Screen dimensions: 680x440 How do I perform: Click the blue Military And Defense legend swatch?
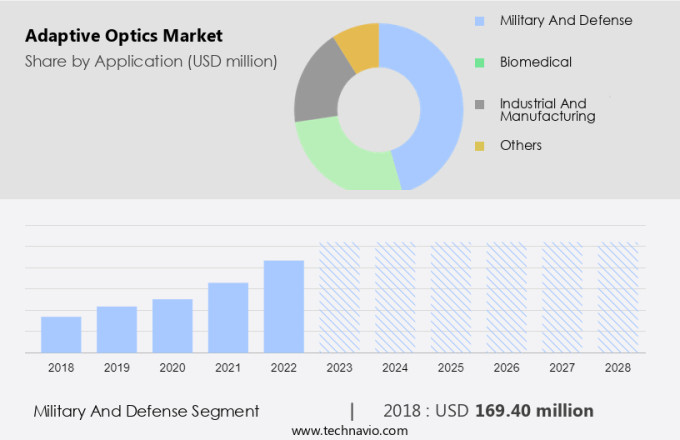click(x=480, y=21)
